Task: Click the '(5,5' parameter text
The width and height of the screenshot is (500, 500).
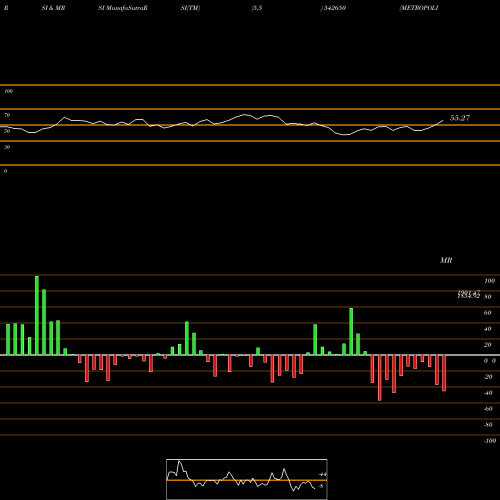Action: 257,8
